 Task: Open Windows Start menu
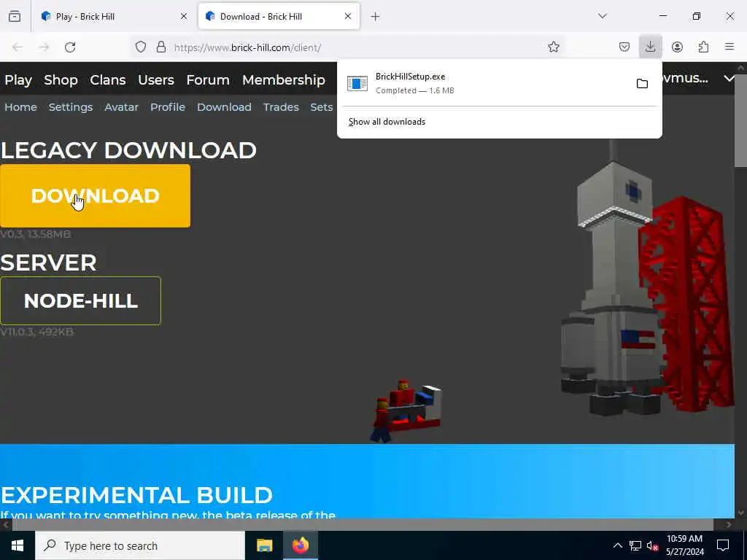click(x=18, y=545)
